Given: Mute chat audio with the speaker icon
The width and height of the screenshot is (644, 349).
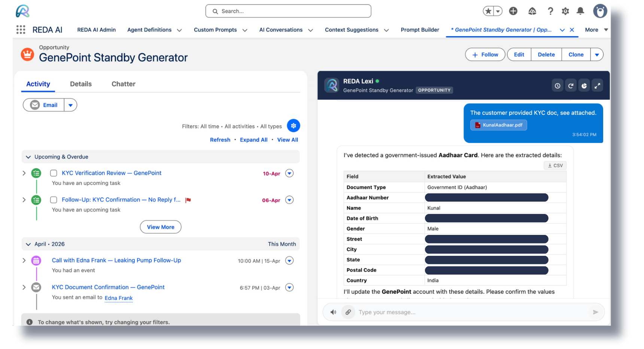Looking at the screenshot, I should (333, 312).
